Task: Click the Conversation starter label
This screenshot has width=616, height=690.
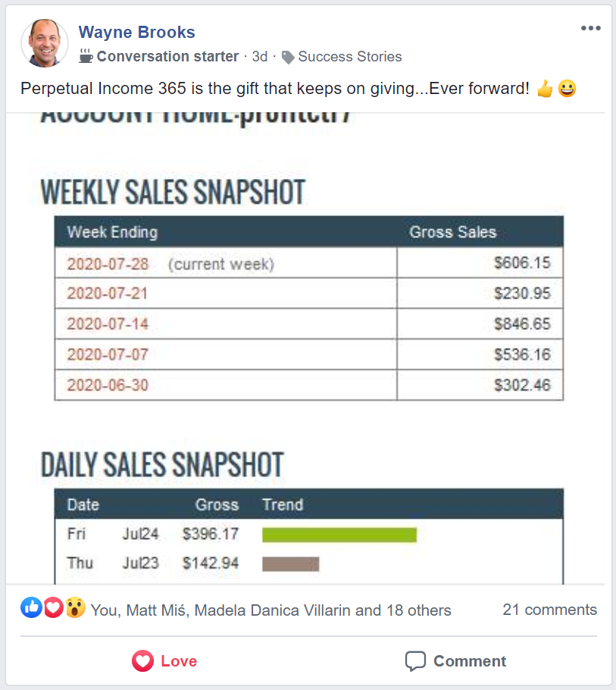Action: point(167,56)
